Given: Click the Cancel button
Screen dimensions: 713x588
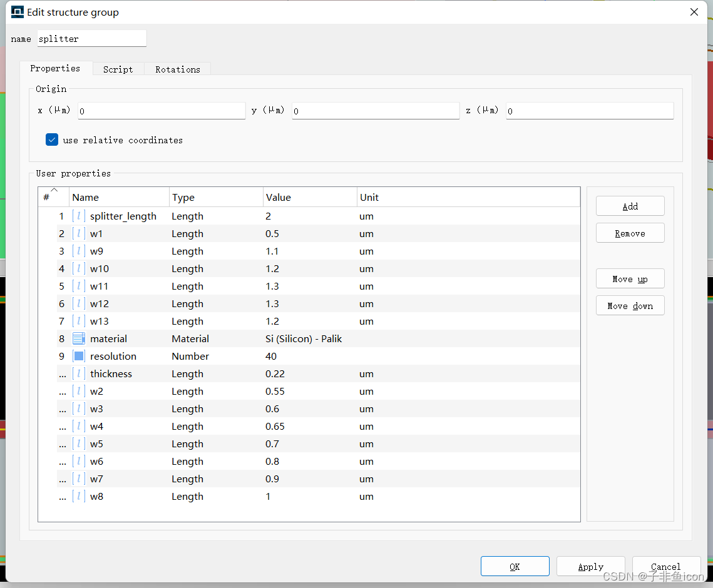Looking at the screenshot, I should click(x=666, y=566).
